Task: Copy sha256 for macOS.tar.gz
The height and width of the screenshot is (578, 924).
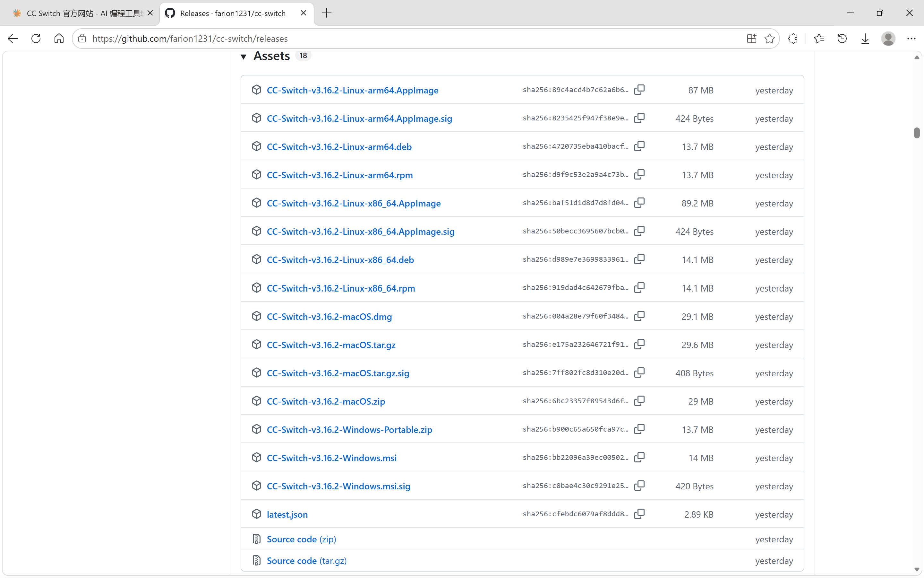Action: [639, 345]
